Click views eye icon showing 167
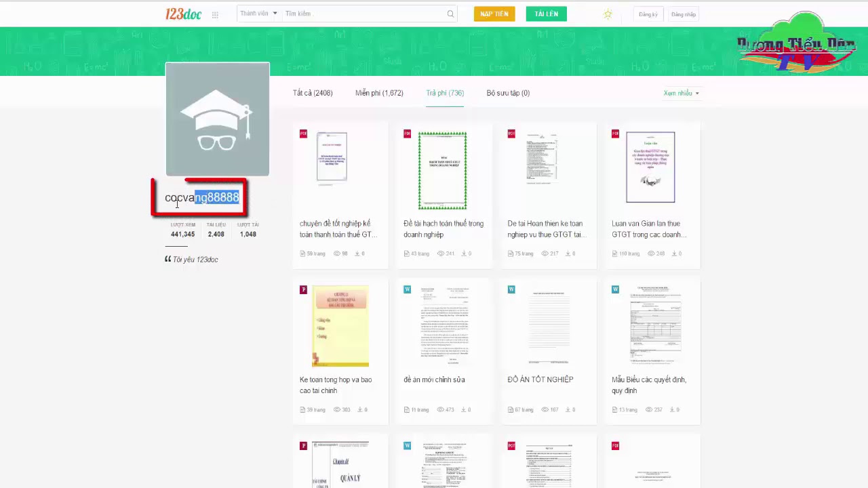 545,409
